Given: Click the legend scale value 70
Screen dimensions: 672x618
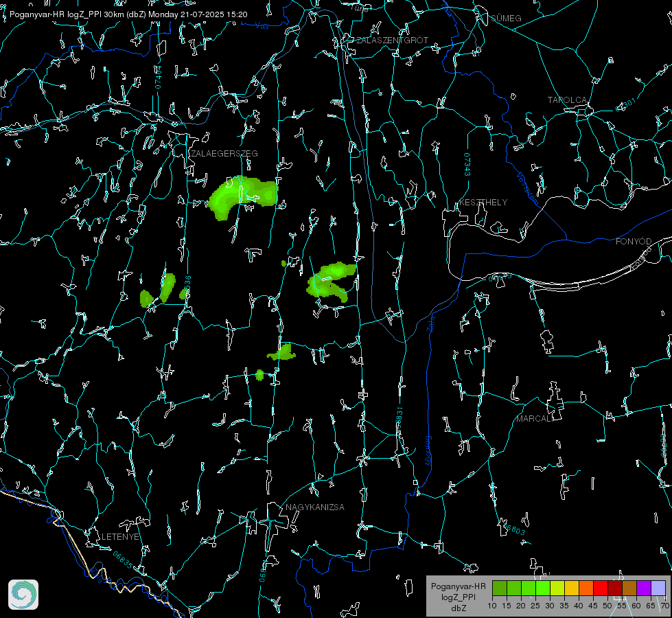Looking at the screenshot, I should 664,606.
